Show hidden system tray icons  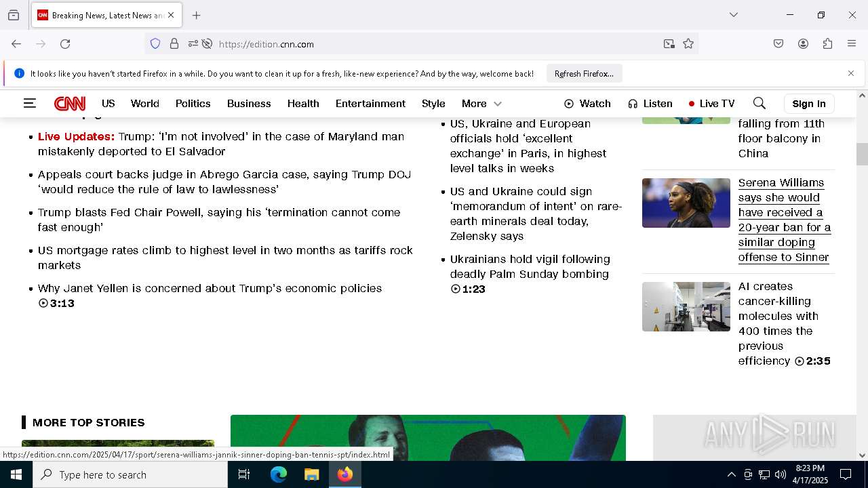coord(731,474)
